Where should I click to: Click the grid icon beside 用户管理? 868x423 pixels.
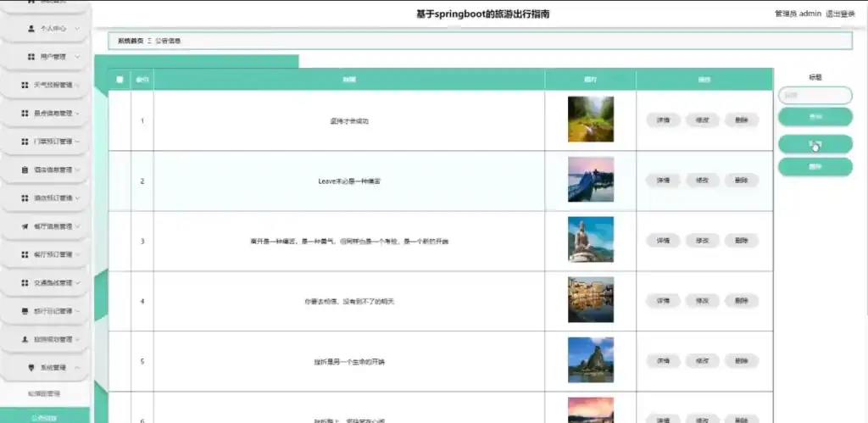(x=31, y=57)
